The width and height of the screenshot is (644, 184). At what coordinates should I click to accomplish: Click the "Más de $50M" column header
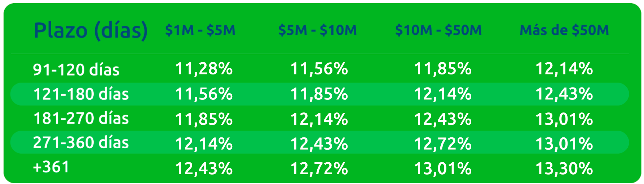564,30
